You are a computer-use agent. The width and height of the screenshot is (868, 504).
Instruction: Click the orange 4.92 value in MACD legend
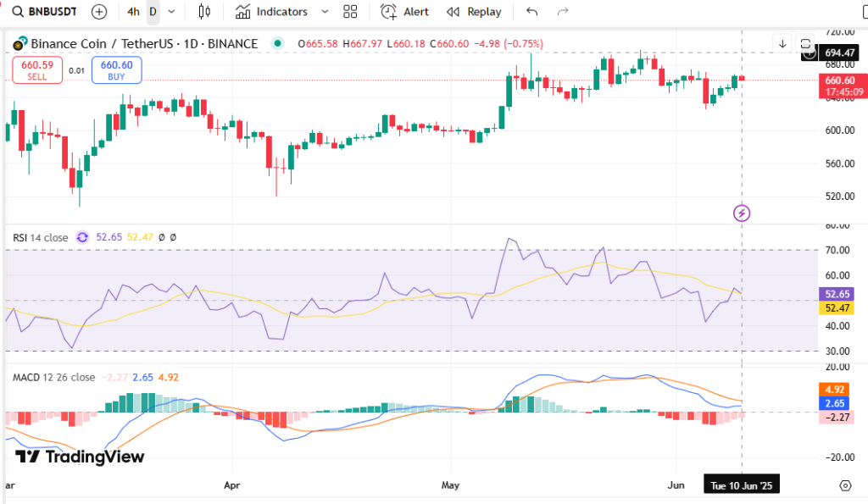[169, 377]
